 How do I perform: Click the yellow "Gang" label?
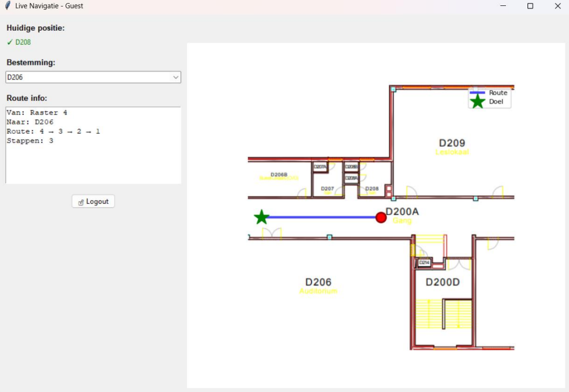402,221
